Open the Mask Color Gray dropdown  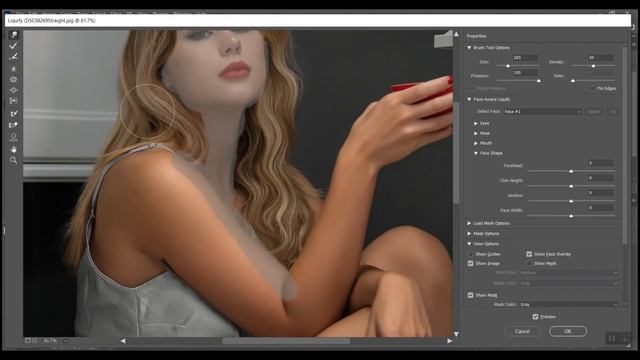(569, 304)
